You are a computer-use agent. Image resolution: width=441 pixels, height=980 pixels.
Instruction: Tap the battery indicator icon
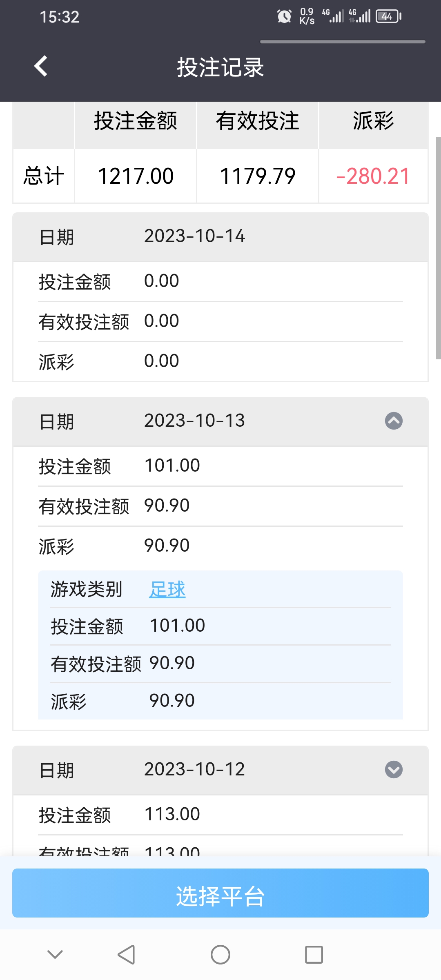[389, 16]
